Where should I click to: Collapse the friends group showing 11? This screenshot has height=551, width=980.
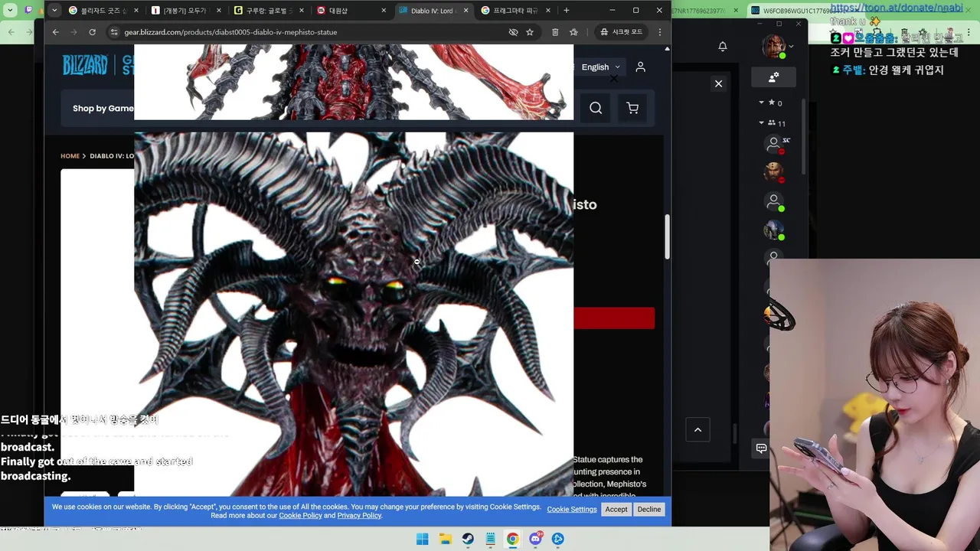click(772, 123)
